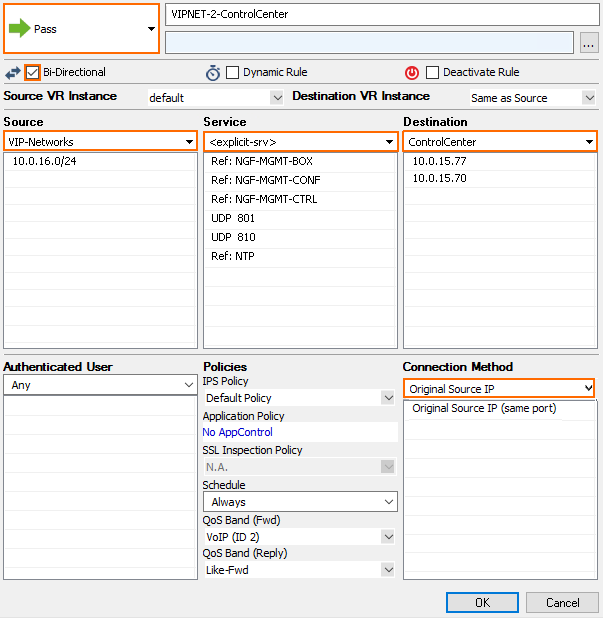This screenshot has height=618, width=603.
Task: Open the Connection Method Original Source IP dropdown
Action: click(x=499, y=389)
